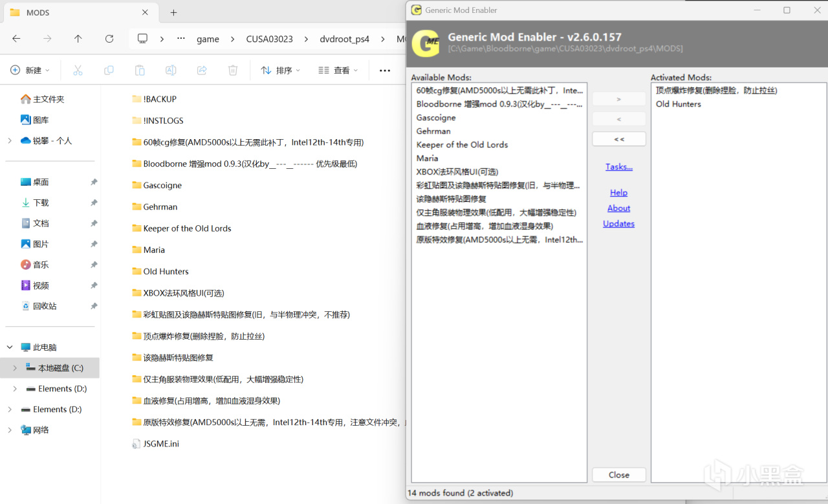Click the PC monitor icon in address bar

coord(143,39)
